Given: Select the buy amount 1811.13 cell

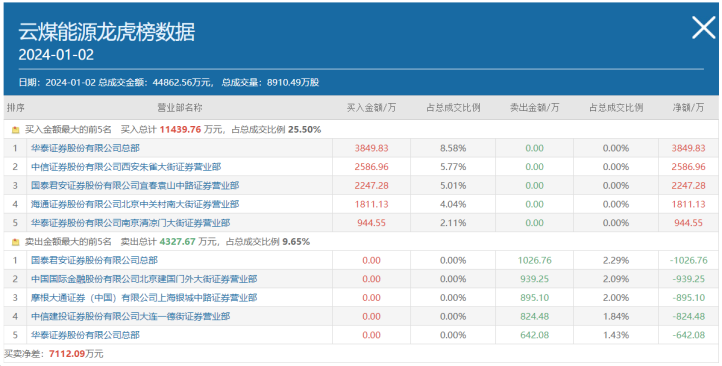Looking at the screenshot, I should pyautogui.click(x=372, y=204).
